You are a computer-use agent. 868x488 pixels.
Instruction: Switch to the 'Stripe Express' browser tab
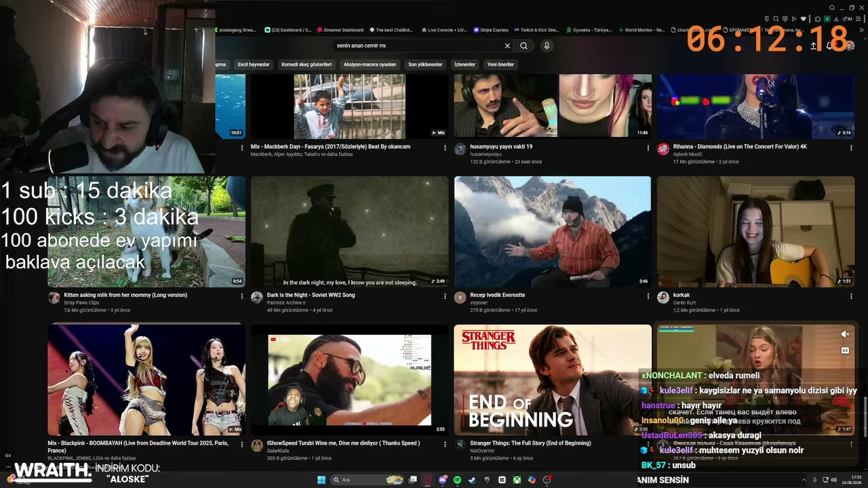[491, 30]
